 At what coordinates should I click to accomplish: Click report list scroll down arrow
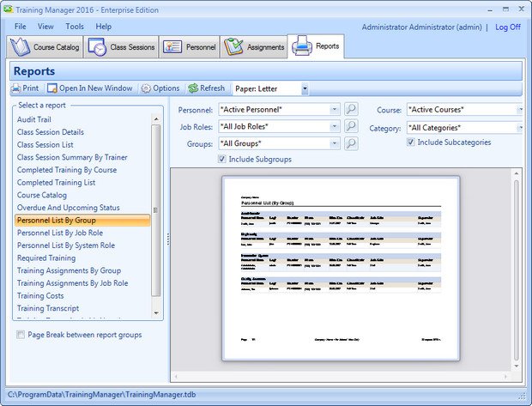pyautogui.click(x=156, y=312)
